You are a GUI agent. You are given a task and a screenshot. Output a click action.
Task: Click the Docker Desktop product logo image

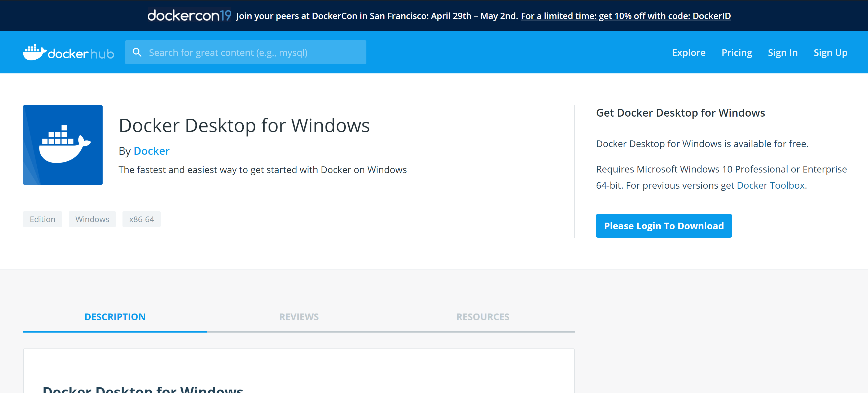[63, 145]
